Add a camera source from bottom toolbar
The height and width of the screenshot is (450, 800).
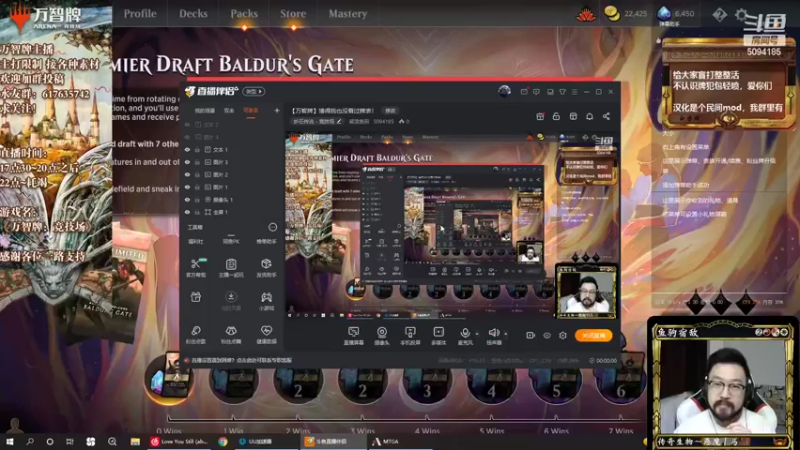382,335
